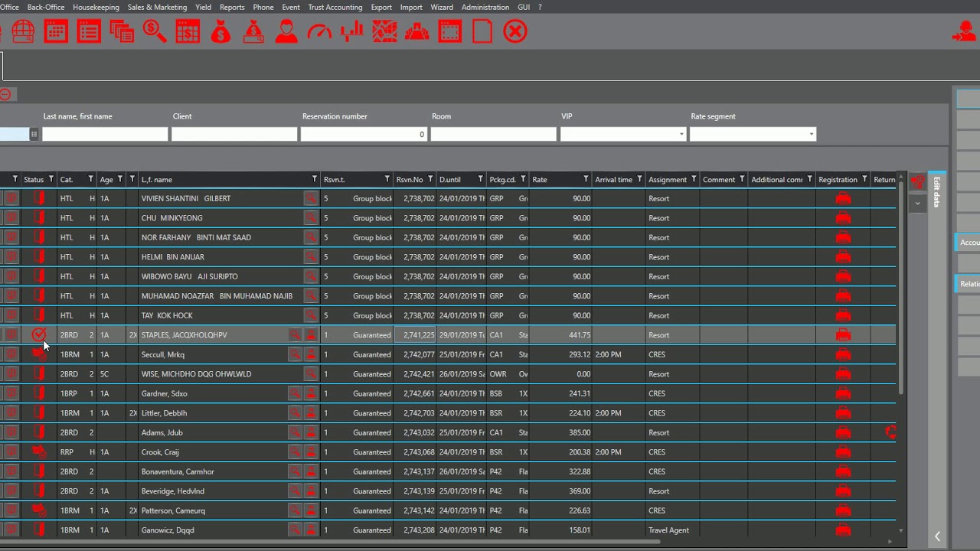Click the magnifier with dollar sign icon

(x=155, y=31)
